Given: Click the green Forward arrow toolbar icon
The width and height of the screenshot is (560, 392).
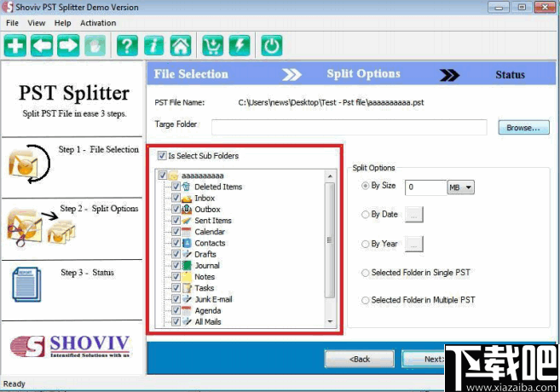Looking at the screenshot, I should pos(68,45).
